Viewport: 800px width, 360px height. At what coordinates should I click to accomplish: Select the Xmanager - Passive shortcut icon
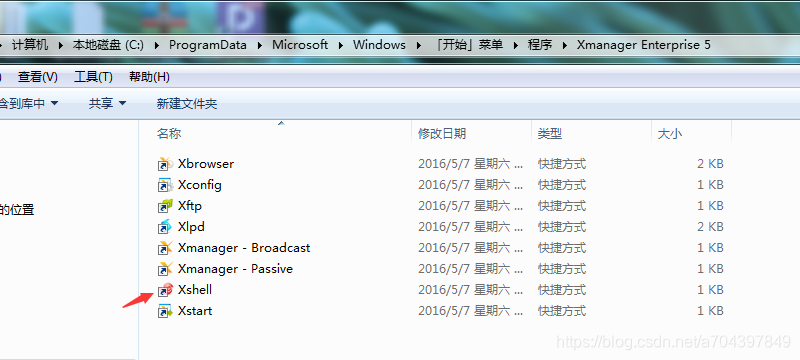[x=165, y=269]
